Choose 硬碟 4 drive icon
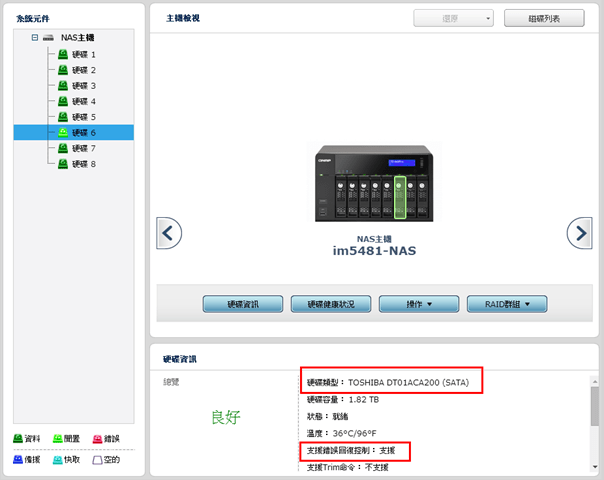Screen dimensions: 604x480 coord(63,101)
